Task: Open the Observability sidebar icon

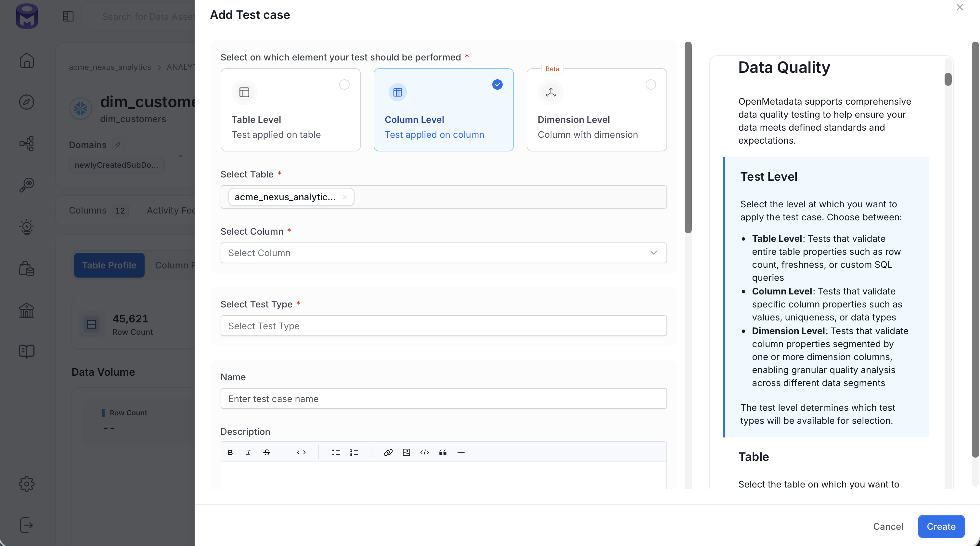Action: [x=27, y=185]
